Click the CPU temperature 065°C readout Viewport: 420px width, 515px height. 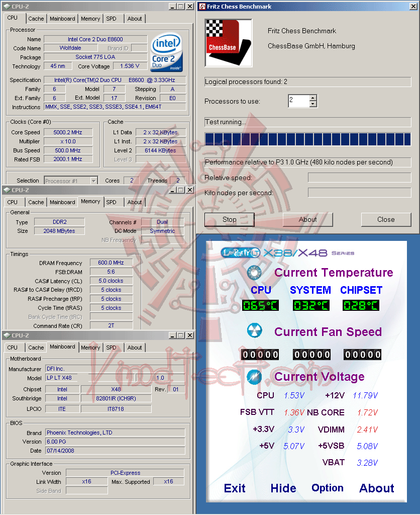click(x=261, y=305)
